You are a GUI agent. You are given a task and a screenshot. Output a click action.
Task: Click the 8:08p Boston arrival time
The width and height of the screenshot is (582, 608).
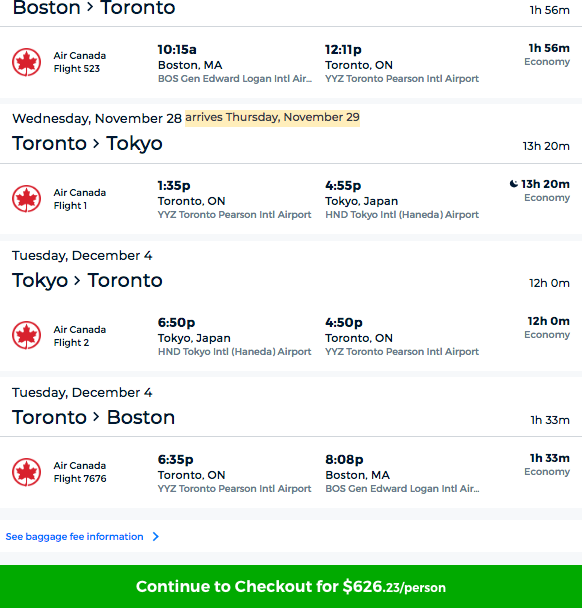coord(344,459)
